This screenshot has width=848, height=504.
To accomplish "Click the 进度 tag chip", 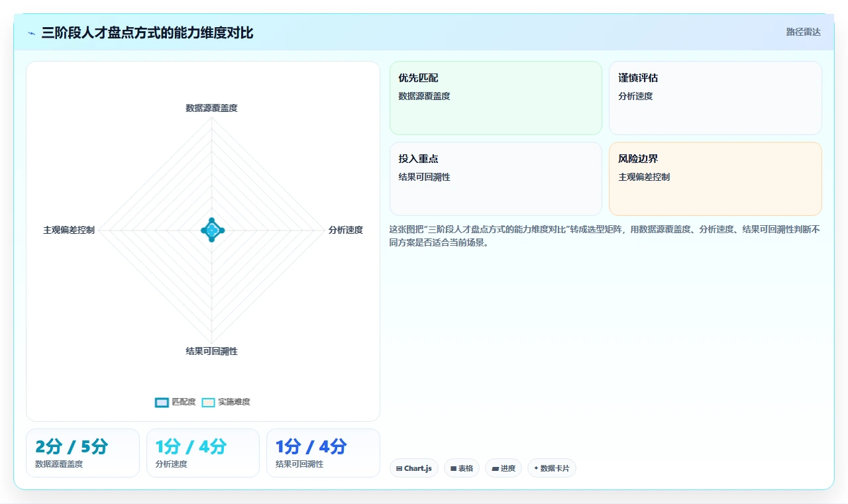I will pos(503,468).
